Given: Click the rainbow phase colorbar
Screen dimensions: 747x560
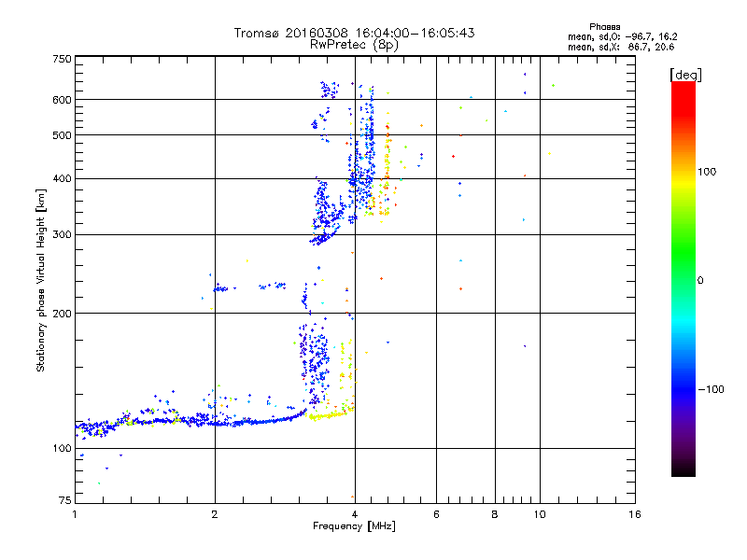Looking at the screenshot, I should [684, 278].
